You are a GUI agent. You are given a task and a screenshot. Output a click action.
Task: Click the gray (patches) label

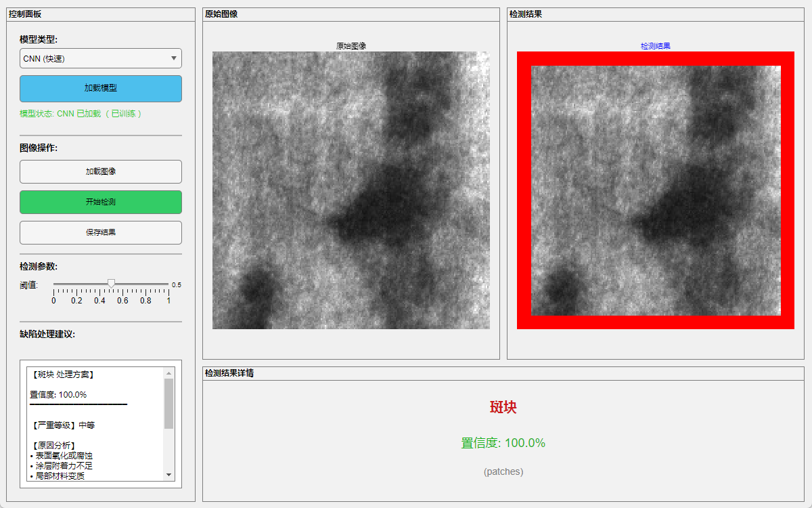[503, 471]
